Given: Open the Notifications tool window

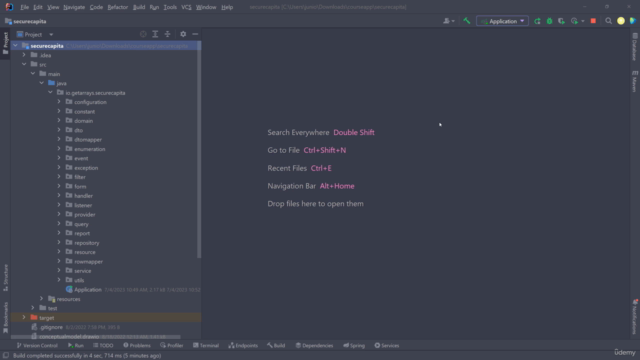Looking at the screenshot, I should tap(634, 317).
